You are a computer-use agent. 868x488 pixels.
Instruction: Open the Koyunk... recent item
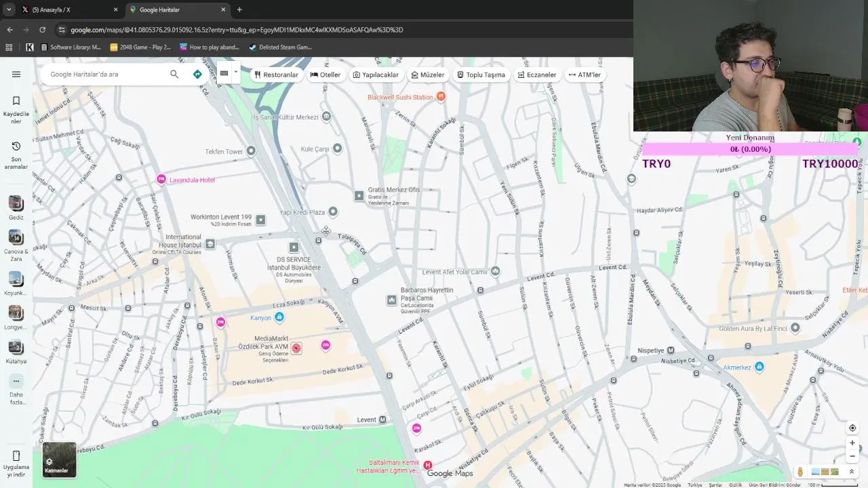[x=16, y=284]
